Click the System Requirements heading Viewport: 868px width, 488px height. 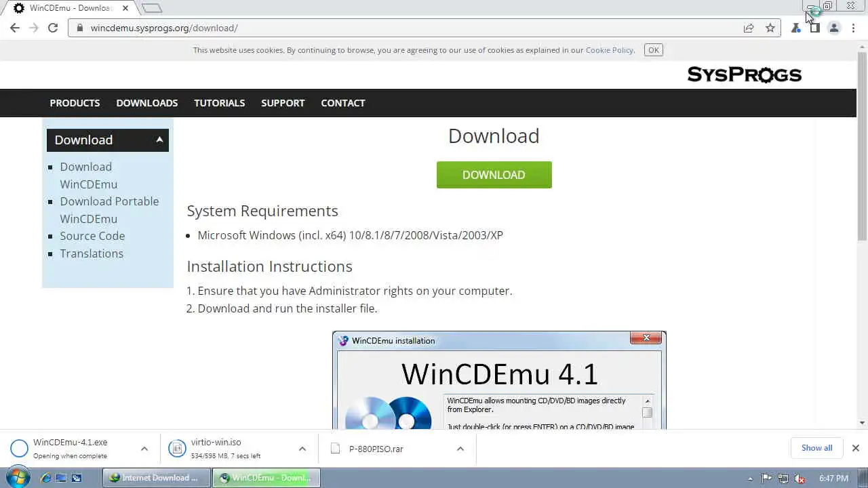tap(262, 211)
